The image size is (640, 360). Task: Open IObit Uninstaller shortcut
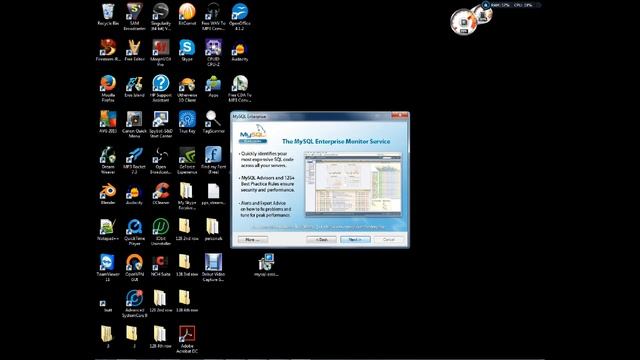coord(161,232)
